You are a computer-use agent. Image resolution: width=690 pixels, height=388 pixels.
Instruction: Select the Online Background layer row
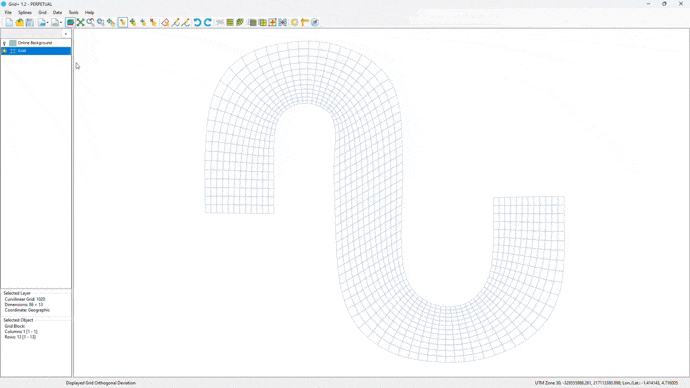coord(36,43)
